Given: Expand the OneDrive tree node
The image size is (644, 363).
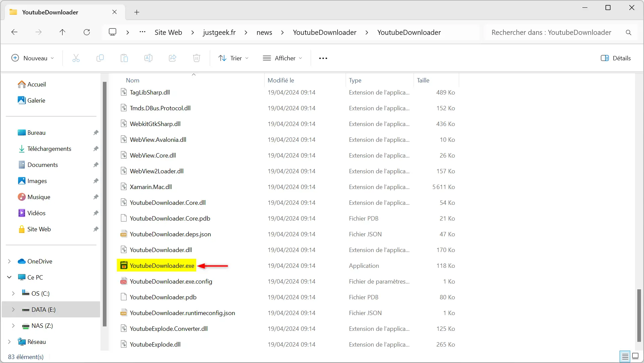Looking at the screenshot, I should point(9,261).
